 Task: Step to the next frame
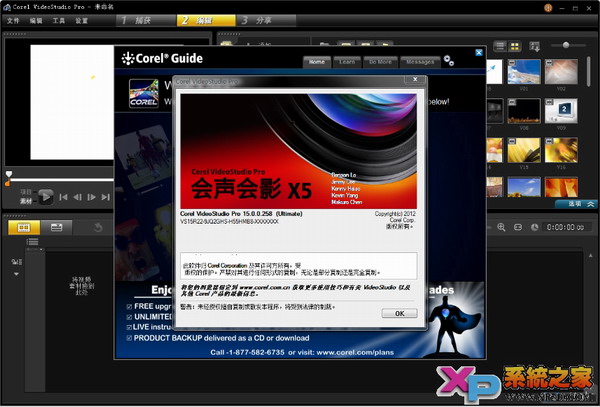91,197
